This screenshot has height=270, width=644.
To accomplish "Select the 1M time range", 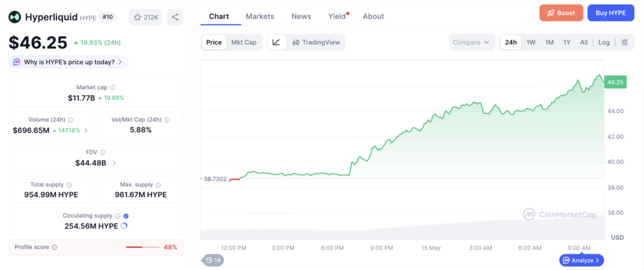I will pos(550,42).
